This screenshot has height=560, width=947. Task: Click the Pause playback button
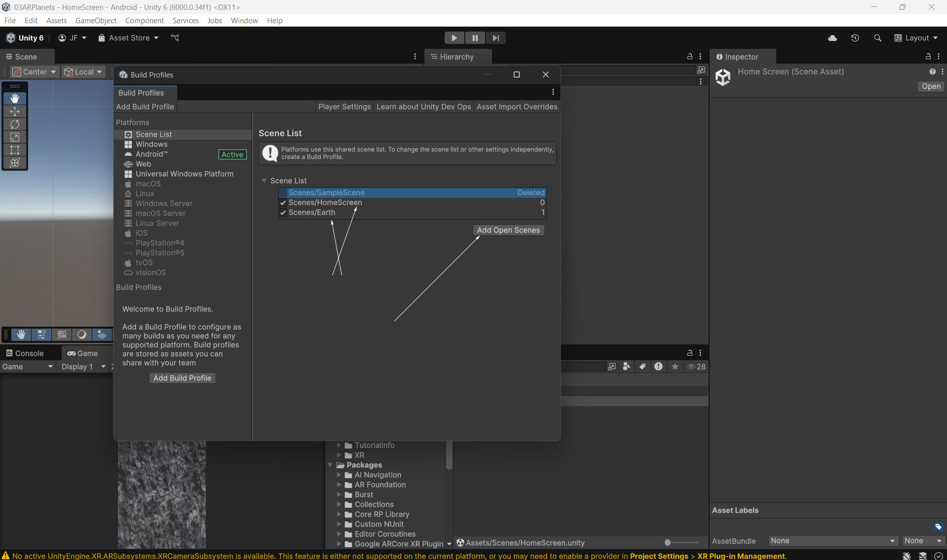point(475,38)
